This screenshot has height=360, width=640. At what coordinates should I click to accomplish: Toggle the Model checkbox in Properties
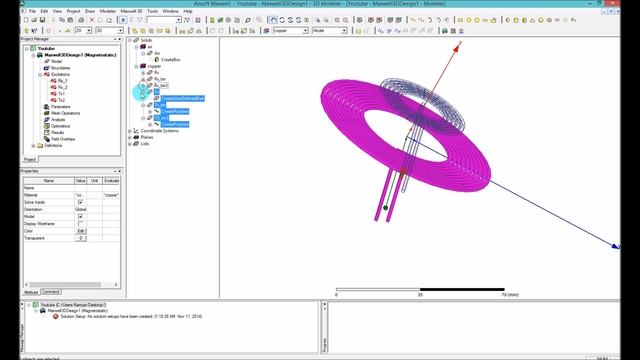coord(80,216)
